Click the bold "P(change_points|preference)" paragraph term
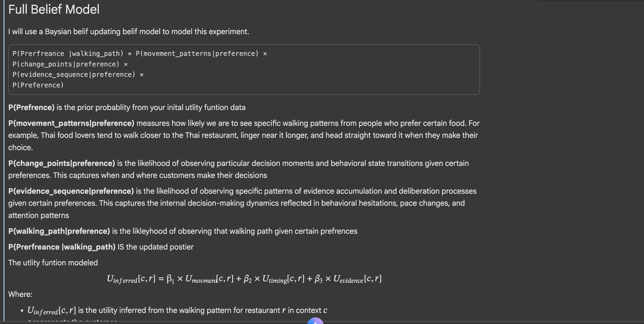The image size is (644, 324). (x=62, y=163)
